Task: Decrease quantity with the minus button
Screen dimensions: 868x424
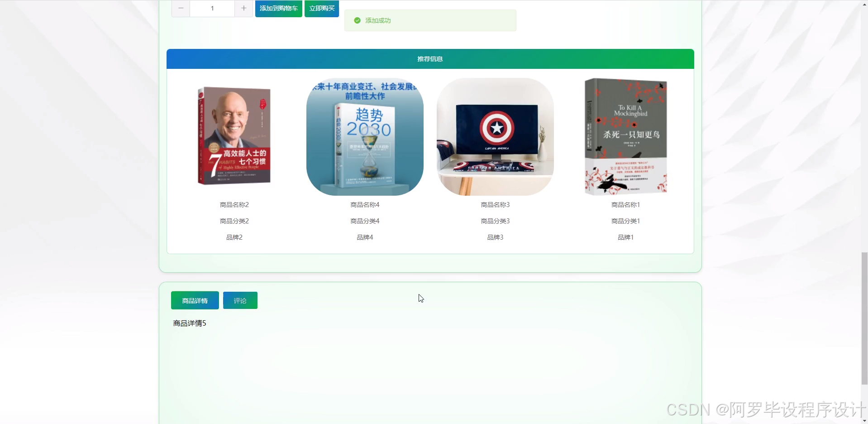Action: click(x=181, y=9)
